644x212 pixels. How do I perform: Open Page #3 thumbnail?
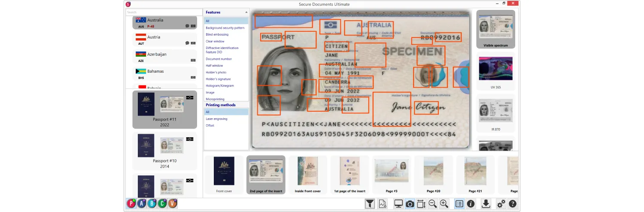click(x=392, y=175)
